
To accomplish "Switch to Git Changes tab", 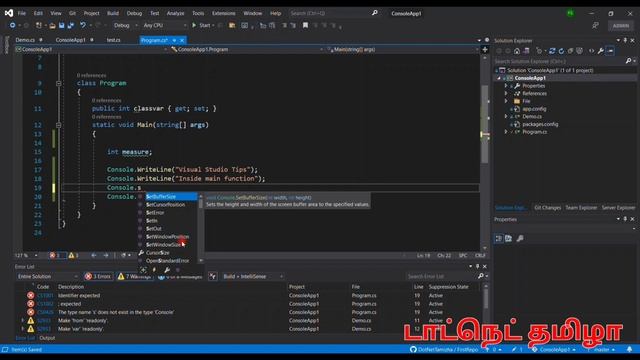I will tap(547, 208).
